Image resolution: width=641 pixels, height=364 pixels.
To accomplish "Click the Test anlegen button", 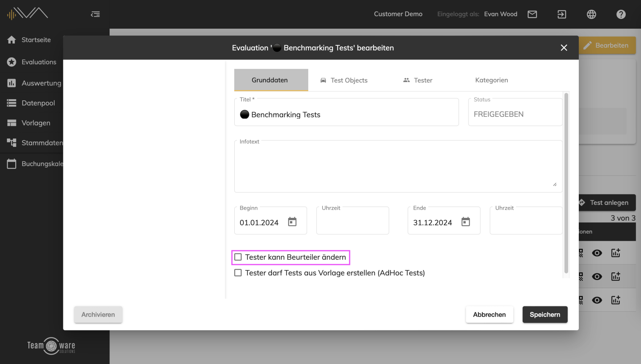I will [x=607, y=203].
